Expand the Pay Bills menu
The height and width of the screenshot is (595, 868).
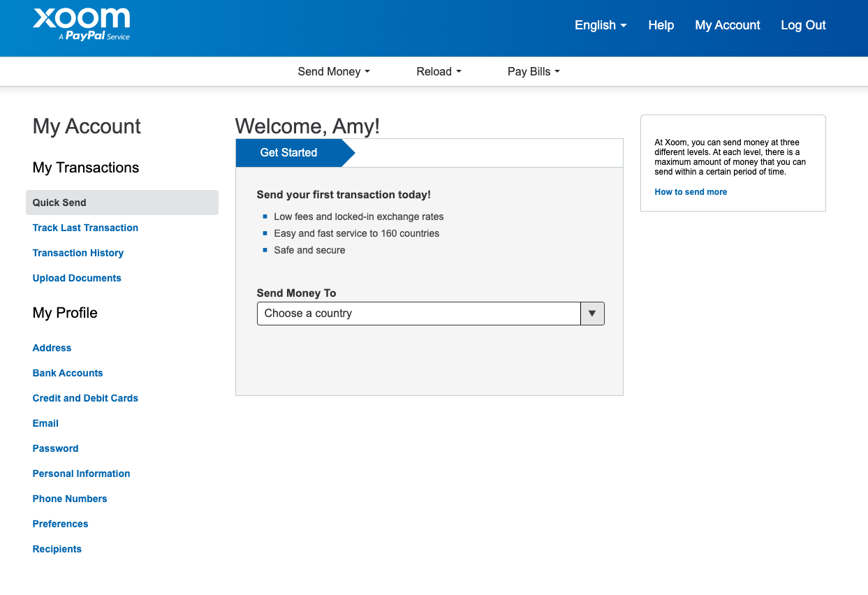[x=533, y=71]
